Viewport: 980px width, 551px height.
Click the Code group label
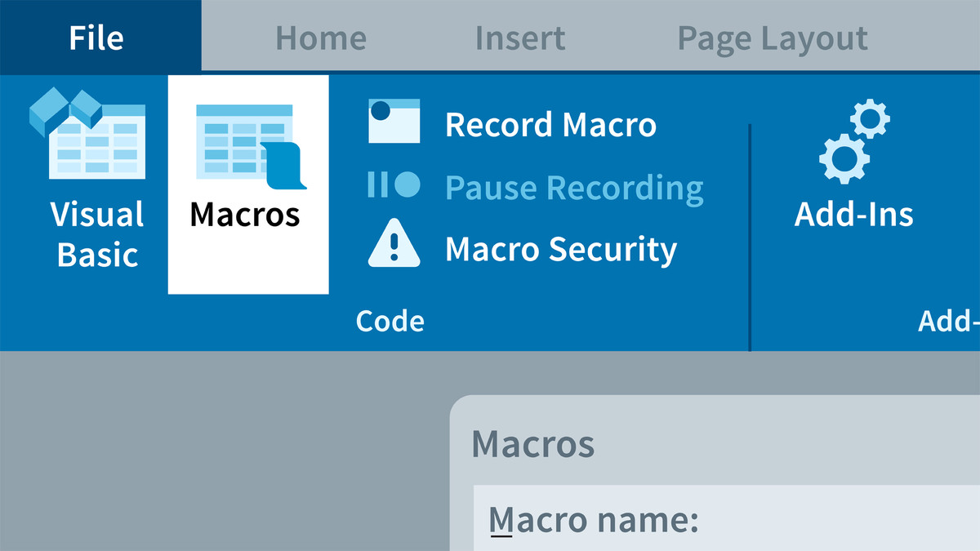pyautogui.click(x=390, y=321)
